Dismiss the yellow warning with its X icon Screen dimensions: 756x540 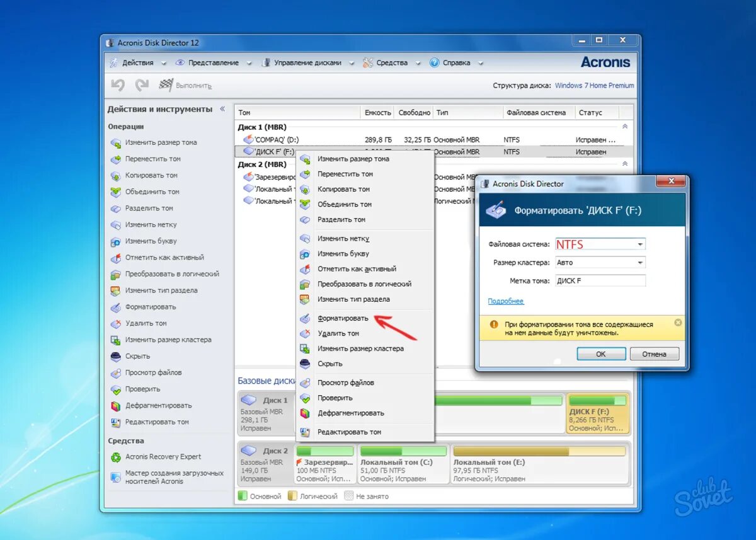[x=678, y=322]
